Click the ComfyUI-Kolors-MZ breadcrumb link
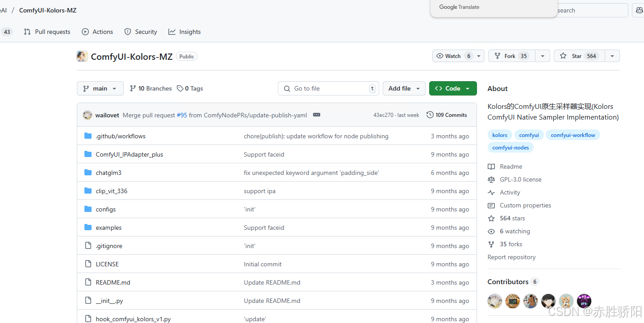The image size is (644, 323). point(48,10)
